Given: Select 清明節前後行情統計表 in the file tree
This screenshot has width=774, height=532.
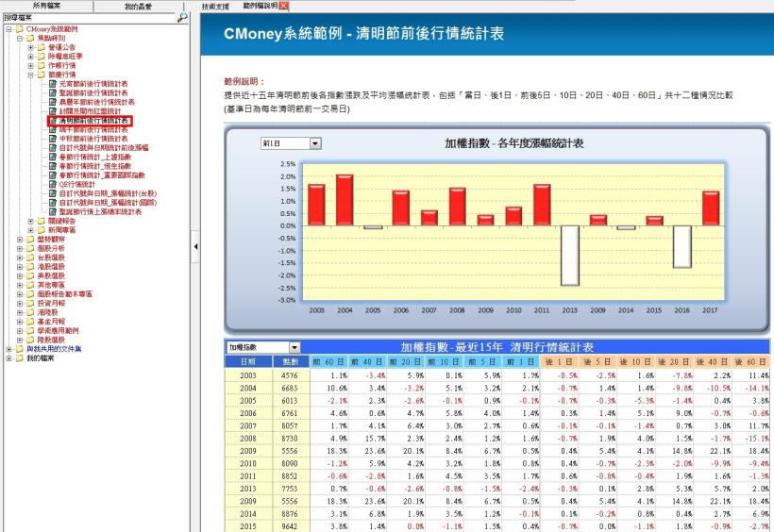Looking at the screenshot, I should [93, 121].
